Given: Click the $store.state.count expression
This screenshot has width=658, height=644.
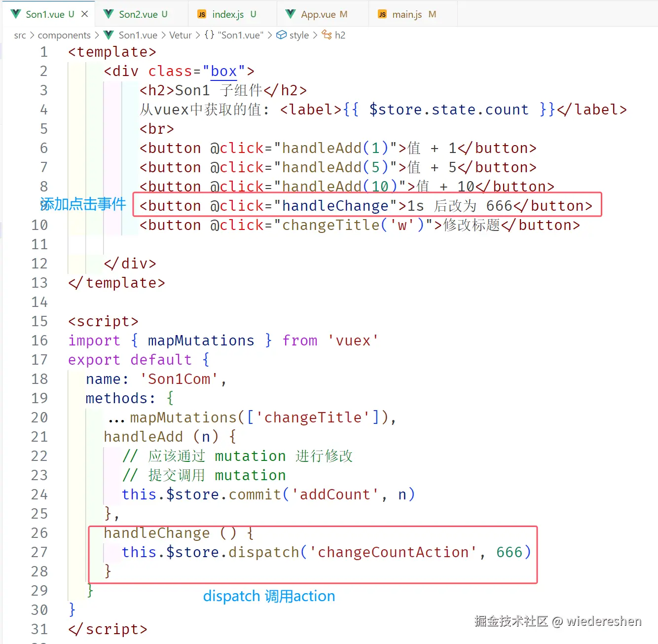Looking at the screenshot, I should [449, 110].
